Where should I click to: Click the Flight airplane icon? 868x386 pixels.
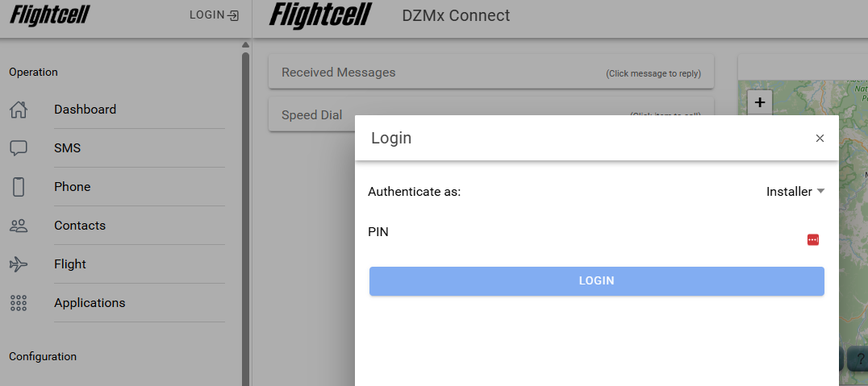[19, 264]
